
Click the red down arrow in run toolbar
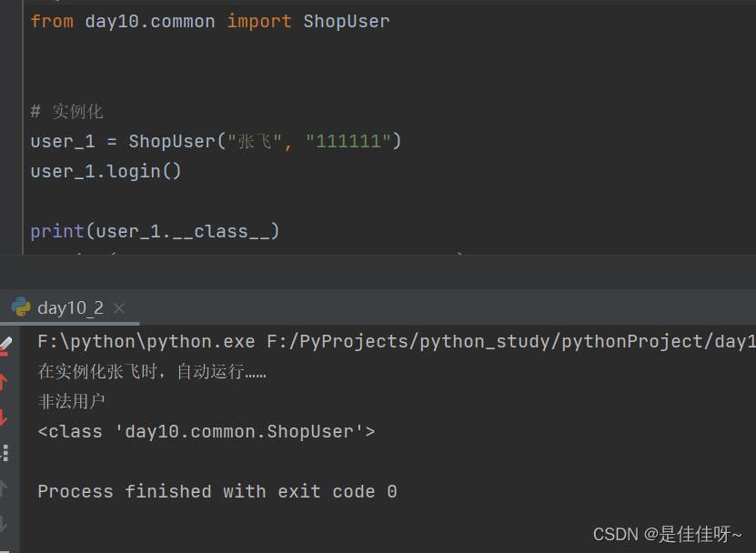coord(4,417)
